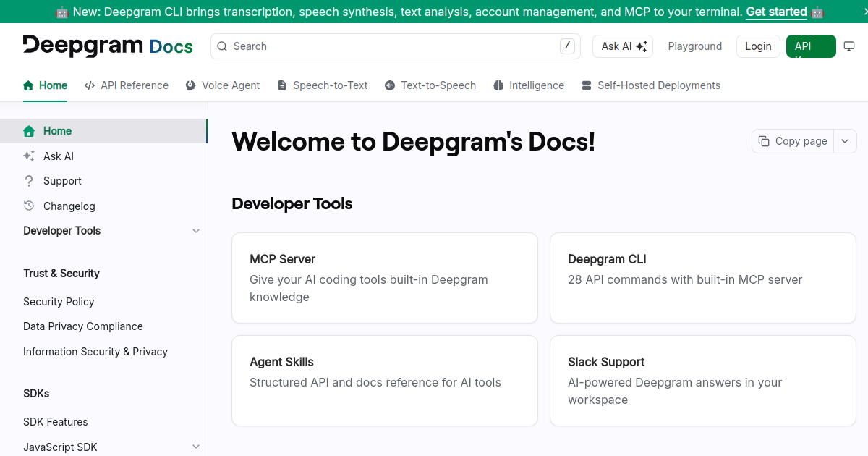
Task: Click the Voice Agent tab icon
Action: coord(191,85)
